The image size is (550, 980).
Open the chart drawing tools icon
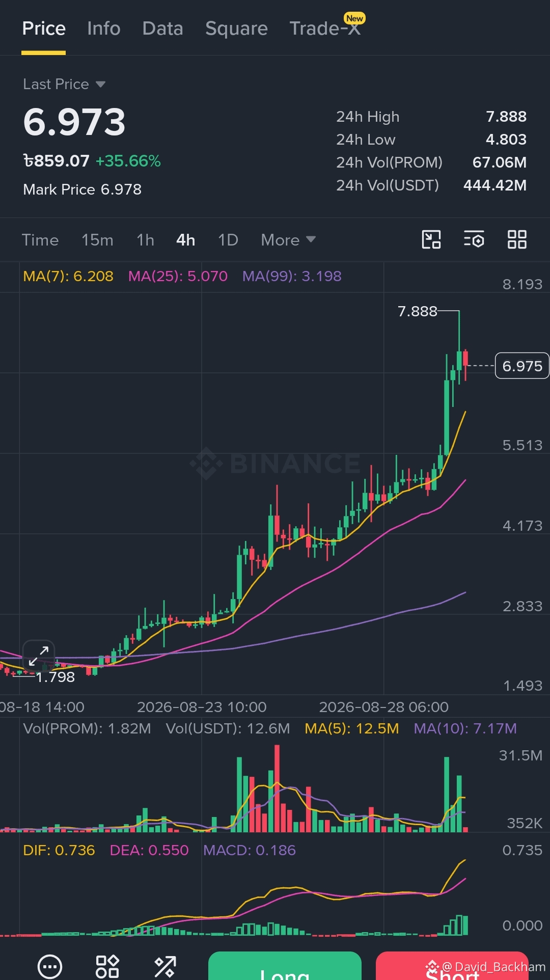point(431,239)
